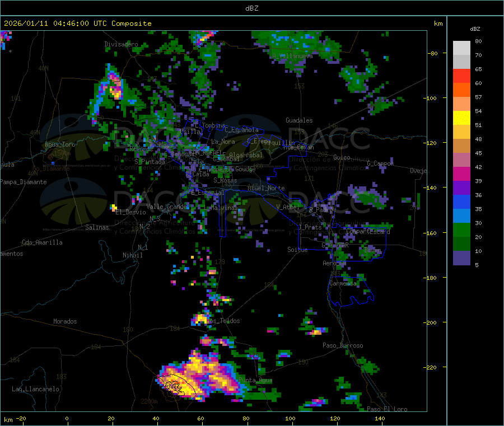
Task: Click the Paso_Barroso location label
Action: click(x=343, y=345)
